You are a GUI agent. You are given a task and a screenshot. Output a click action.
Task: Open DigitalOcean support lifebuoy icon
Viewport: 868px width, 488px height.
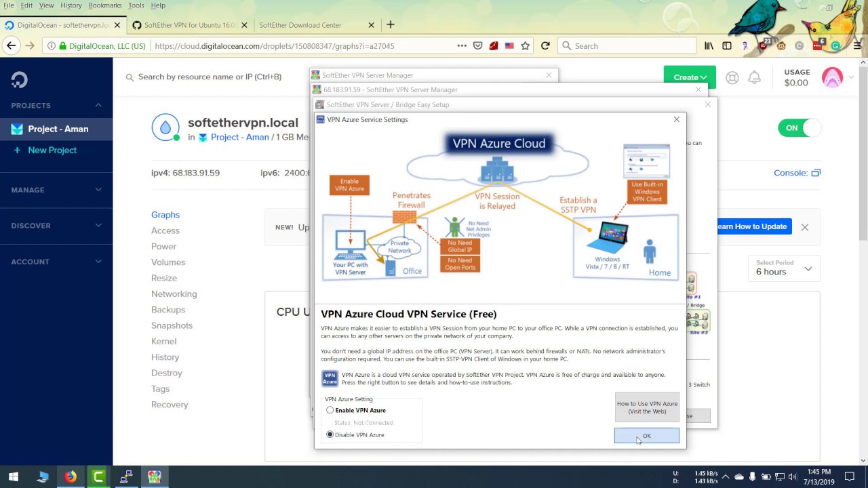[732, 77]
